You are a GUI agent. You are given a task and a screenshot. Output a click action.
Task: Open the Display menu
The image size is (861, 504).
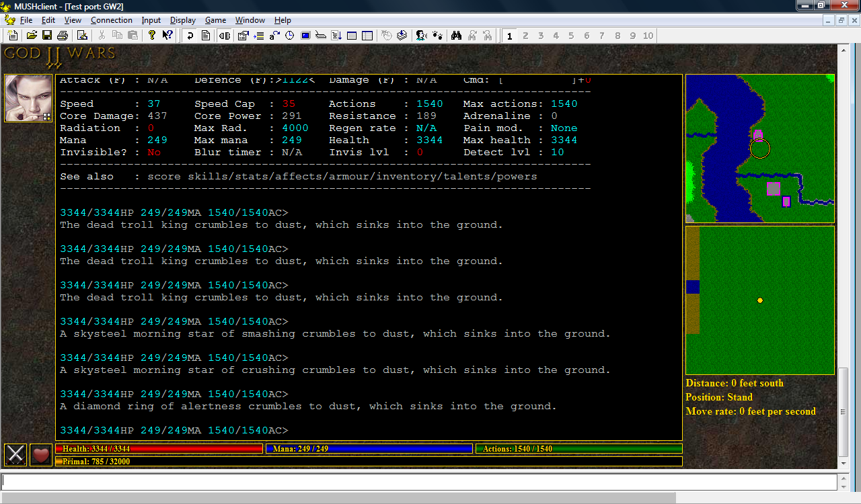(183, 20)
